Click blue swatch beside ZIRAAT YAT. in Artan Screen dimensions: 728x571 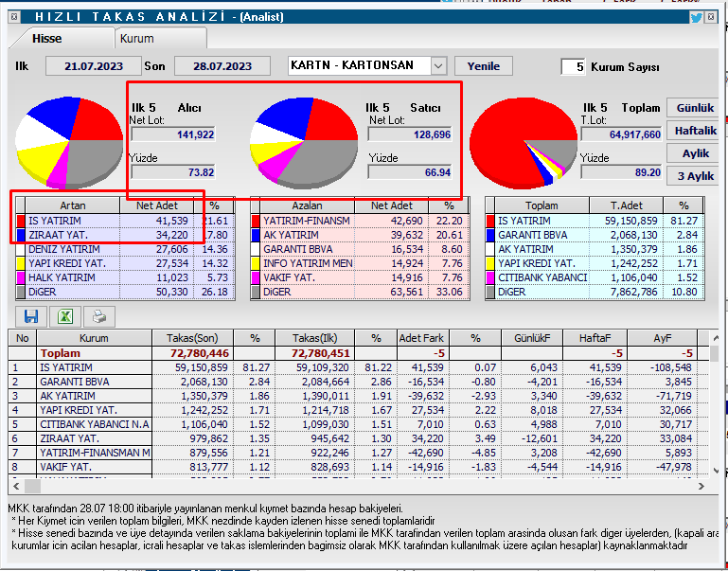[21, 235]
